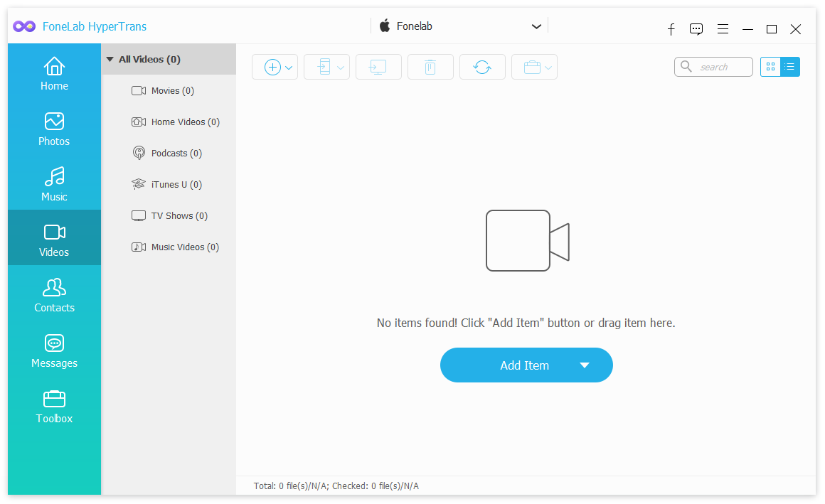Viewport: 825px width, 504px height.
Task: Click the Add Item button
Action: coord(526,365)
